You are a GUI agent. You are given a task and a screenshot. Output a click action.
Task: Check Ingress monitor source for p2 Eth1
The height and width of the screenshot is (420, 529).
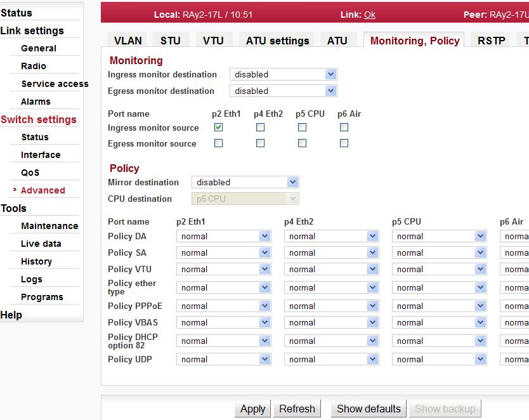pos(218,127)
